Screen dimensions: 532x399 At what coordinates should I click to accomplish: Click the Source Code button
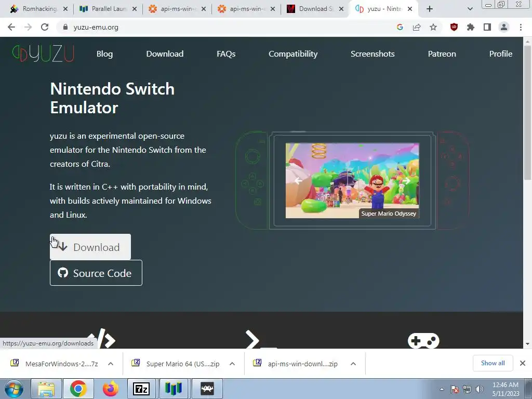[96, 273]
